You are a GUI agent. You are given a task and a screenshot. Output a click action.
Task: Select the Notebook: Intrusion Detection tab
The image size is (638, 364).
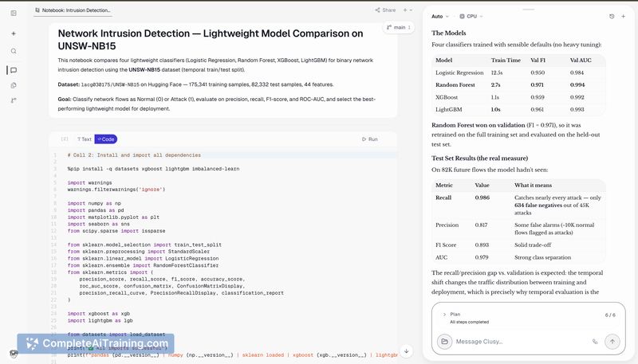(73, 10)
